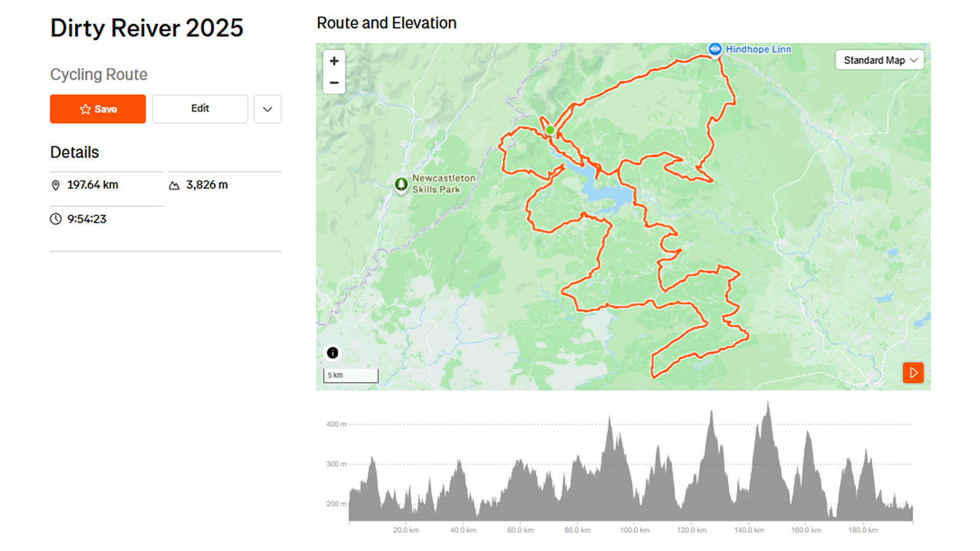Viewport: 980px width, 551px height.
Task: Zoom out on the route map
Action: tap(334, 83)
